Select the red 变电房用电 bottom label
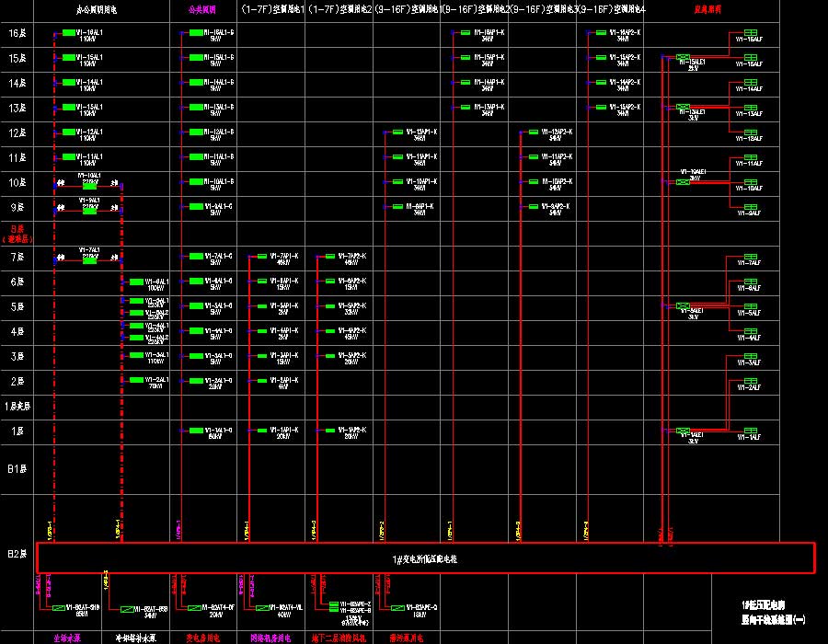The image size is (828, 644). 202,638
